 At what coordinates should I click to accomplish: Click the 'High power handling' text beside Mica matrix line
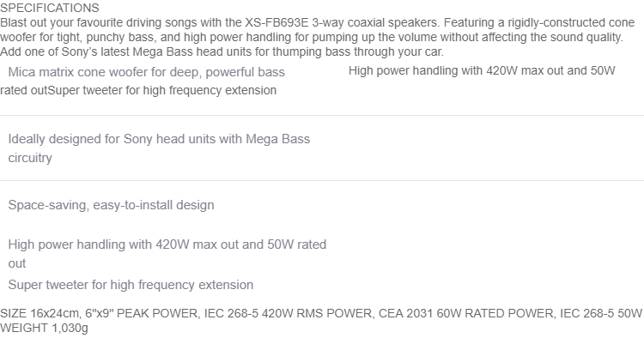(x=482, y=70)
